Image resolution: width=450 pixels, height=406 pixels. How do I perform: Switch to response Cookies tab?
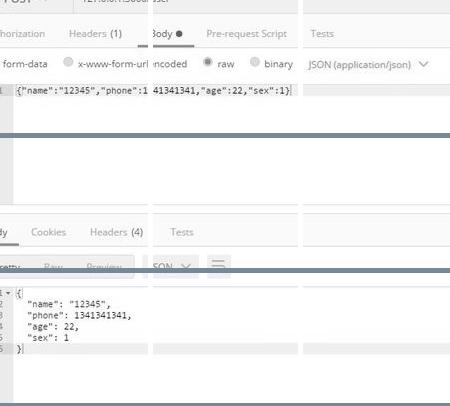[x=49, y=232]
